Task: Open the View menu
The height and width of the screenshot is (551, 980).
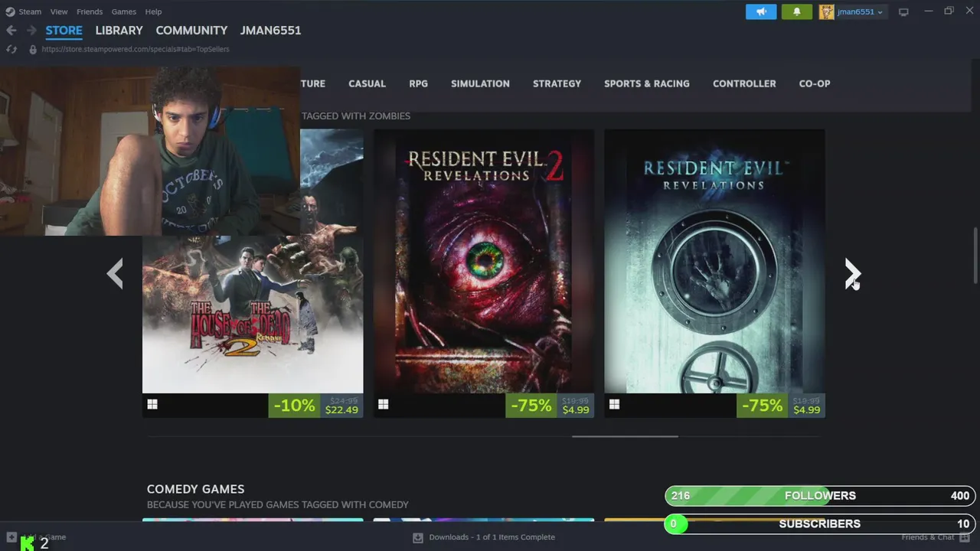Action: [x=59, y=11]
